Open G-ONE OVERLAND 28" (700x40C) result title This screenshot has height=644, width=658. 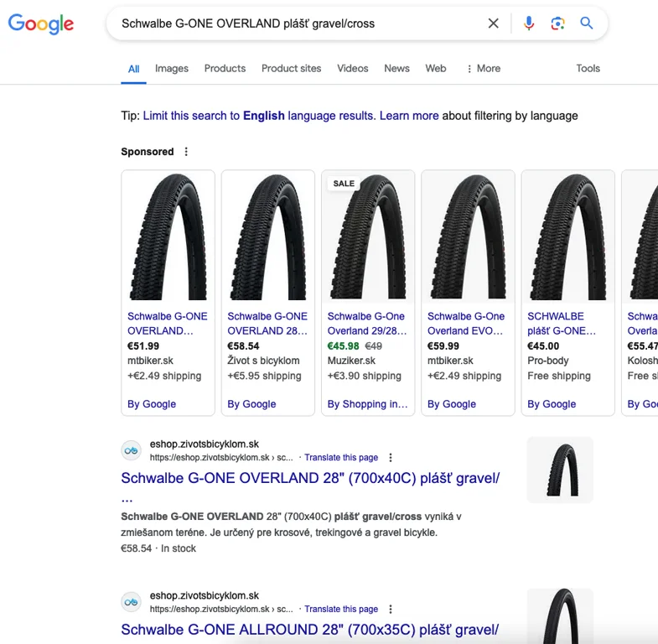click(310, 478)
